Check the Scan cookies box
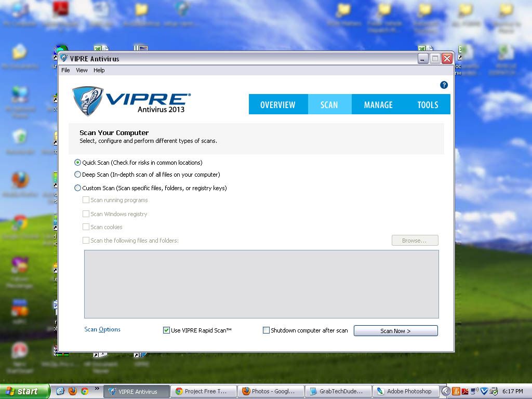Viewport: 532px width, 399px height. point(86,227)
